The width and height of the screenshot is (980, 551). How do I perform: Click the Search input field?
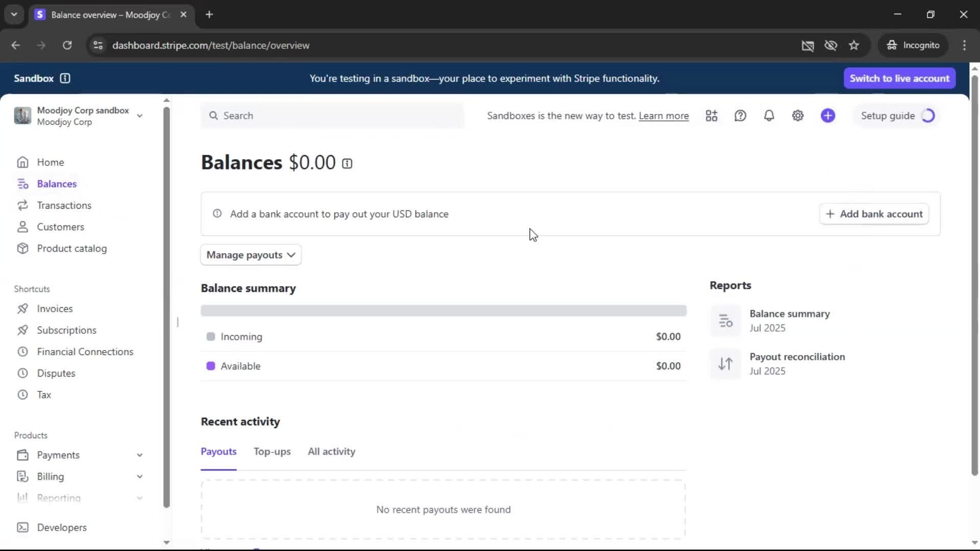point(333,116)
